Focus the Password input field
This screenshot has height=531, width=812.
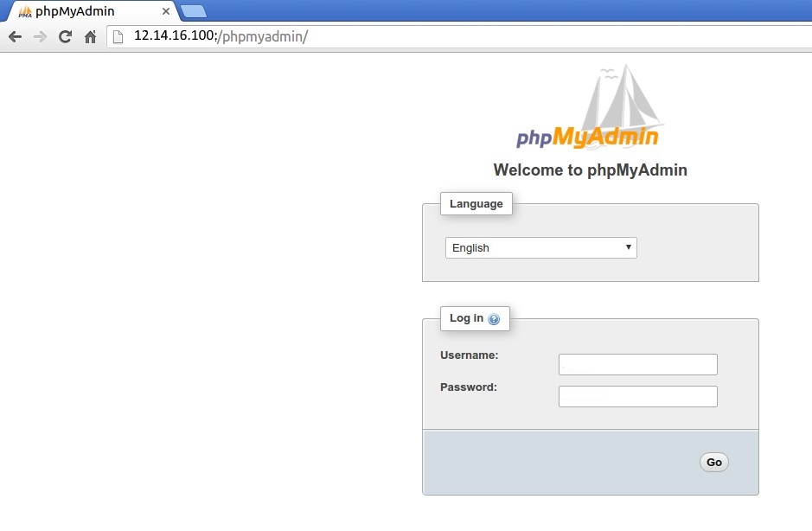[638, 396]
